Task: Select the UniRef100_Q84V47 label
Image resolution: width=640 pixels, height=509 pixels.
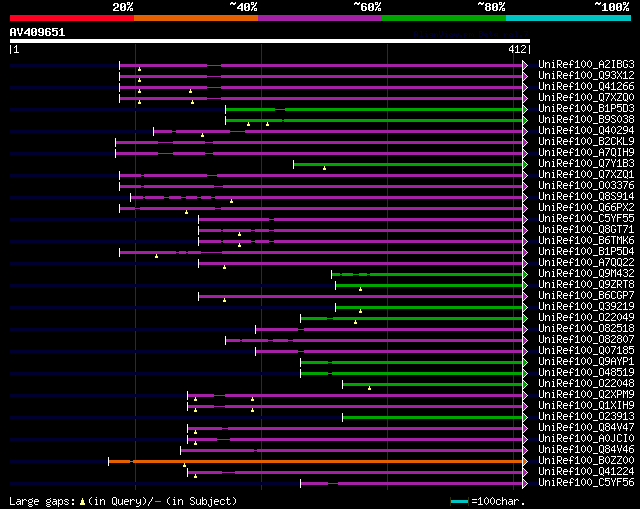Action: click(x=586, y=428)
